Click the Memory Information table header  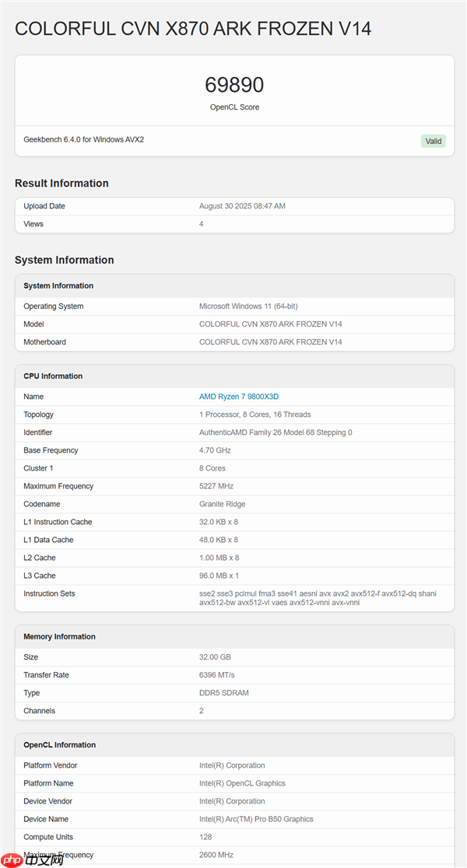(x=59, y=637)
